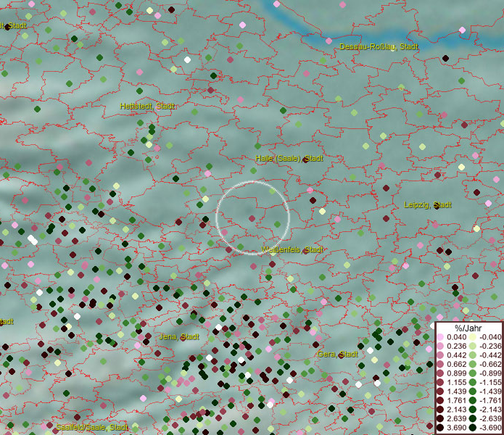Click the -0.662 legend value text

pyautogui.click(x=490, y=365)
